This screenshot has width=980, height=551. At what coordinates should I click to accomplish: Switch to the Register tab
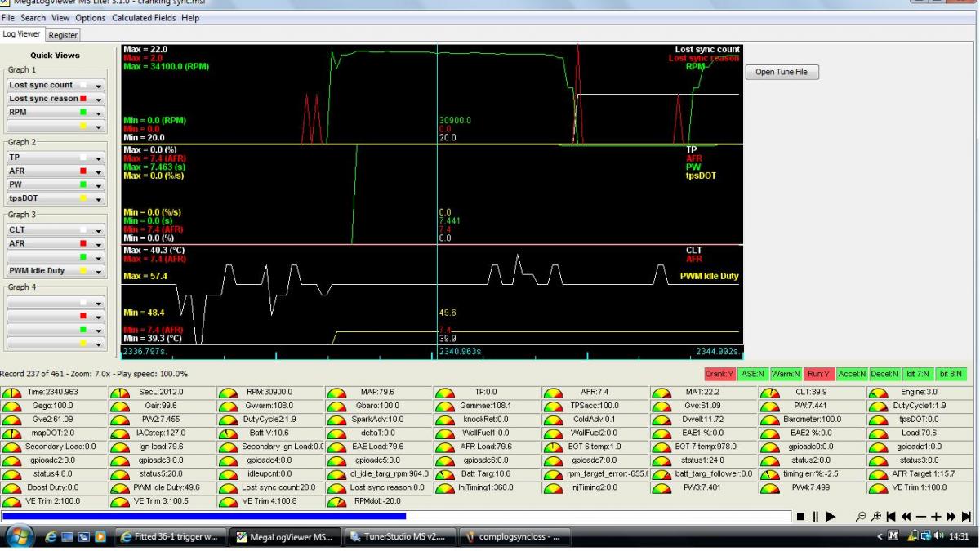click(63, 35)
